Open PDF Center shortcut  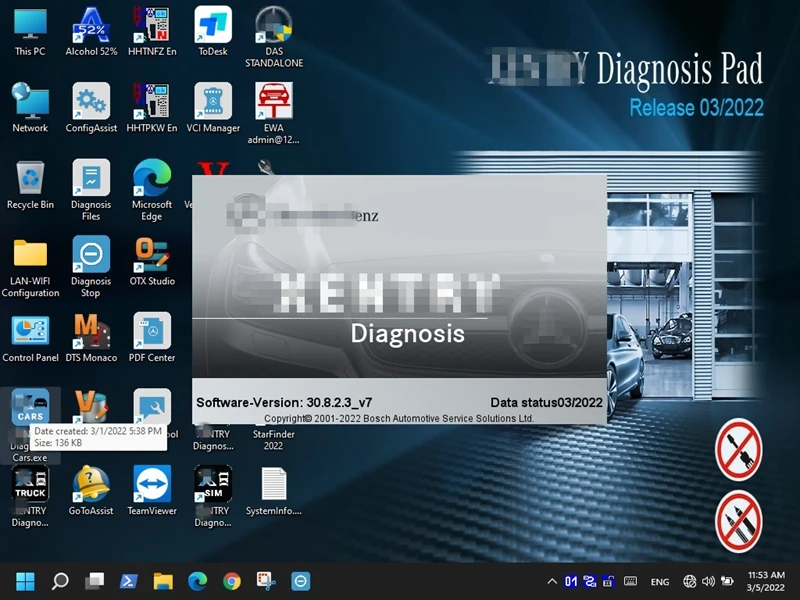click(152, 337)
